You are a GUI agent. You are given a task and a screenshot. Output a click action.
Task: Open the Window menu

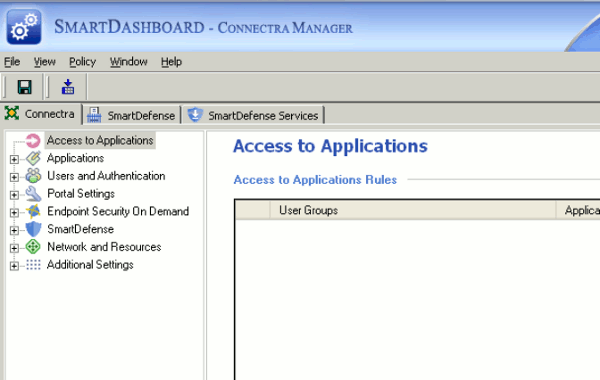click(x=129, y=62)
